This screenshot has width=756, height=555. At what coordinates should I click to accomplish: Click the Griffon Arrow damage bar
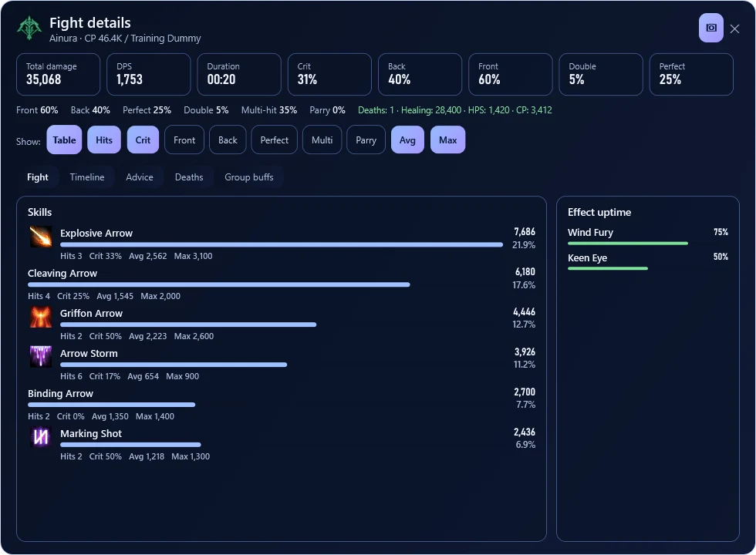click(x=188, y=325)
